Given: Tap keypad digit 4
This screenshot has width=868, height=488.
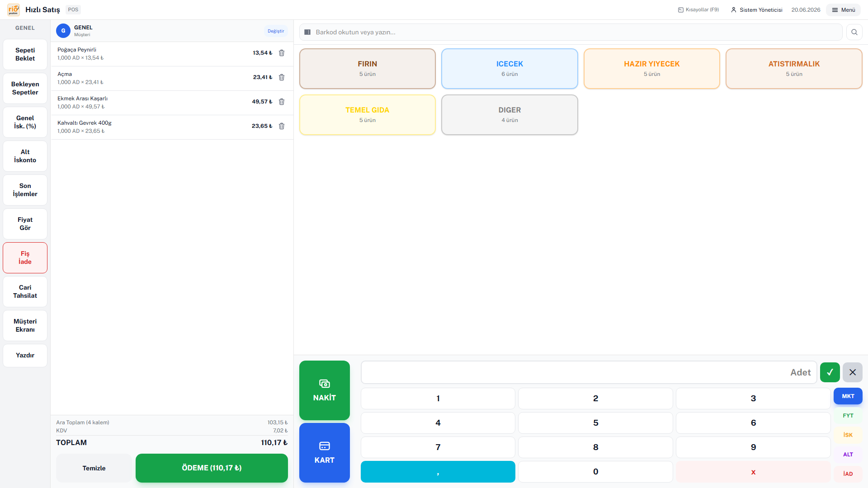Looking at the screenshot, I should [438, 423].
